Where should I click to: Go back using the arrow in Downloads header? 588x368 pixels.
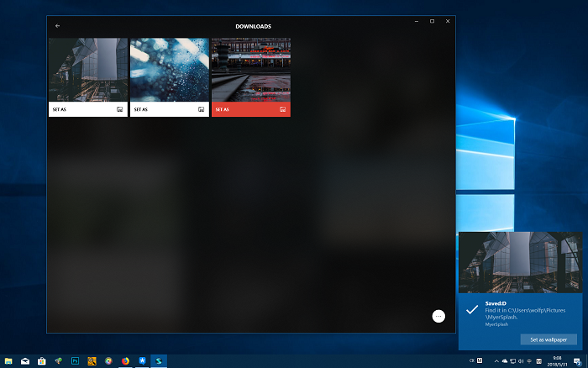pos(57,26)
